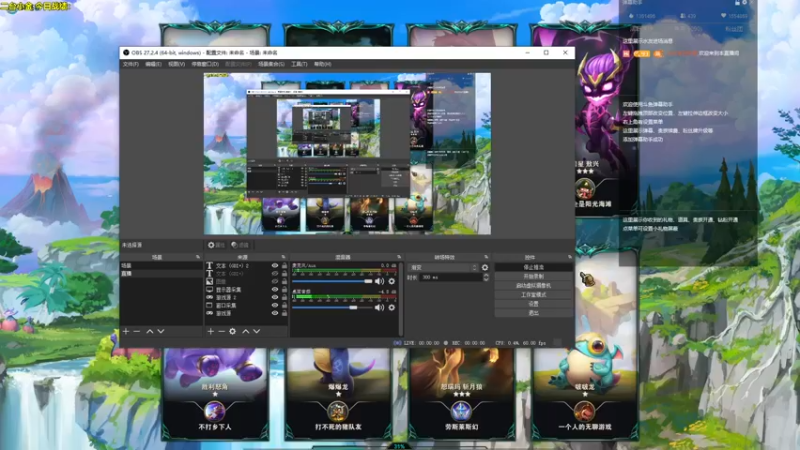Pop out the 控件 dock with its float icon
This screenshot has width=800, height=450.
(570, 257)
